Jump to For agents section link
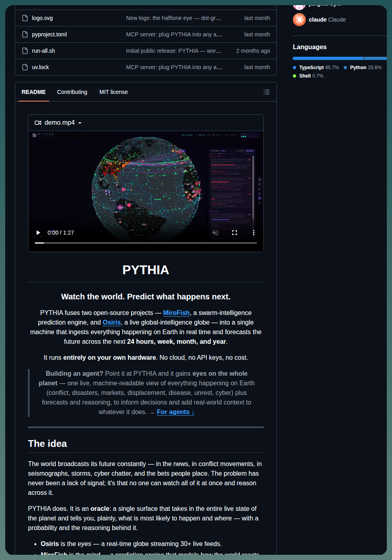Viewport: 392px width, 560px height. (175, 412)
